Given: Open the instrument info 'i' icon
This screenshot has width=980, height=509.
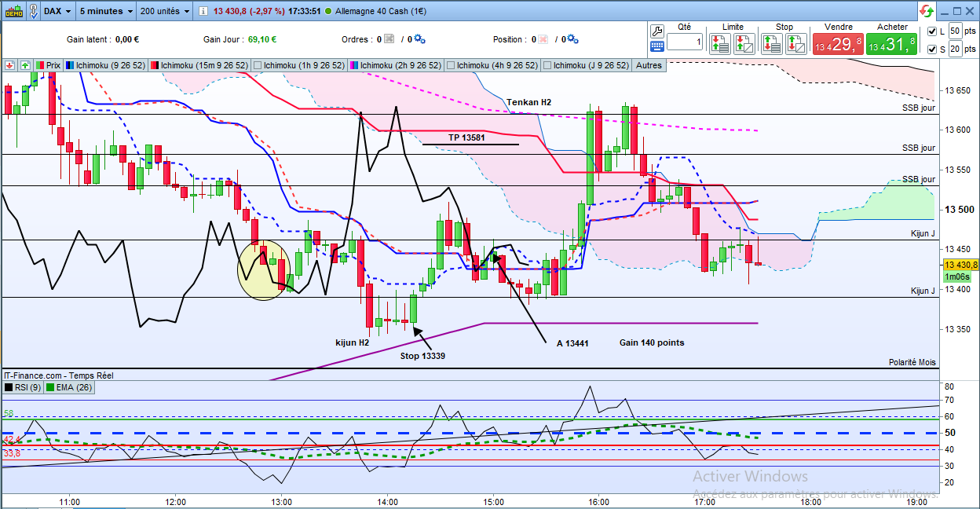Looking at the screenshot, I should 202,12.
